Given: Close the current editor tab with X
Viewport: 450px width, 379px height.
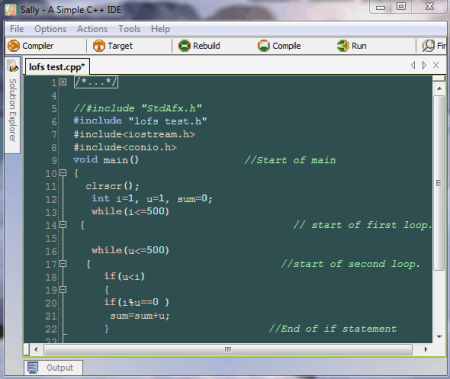Looking at the screenshot, I should (436, 65).
